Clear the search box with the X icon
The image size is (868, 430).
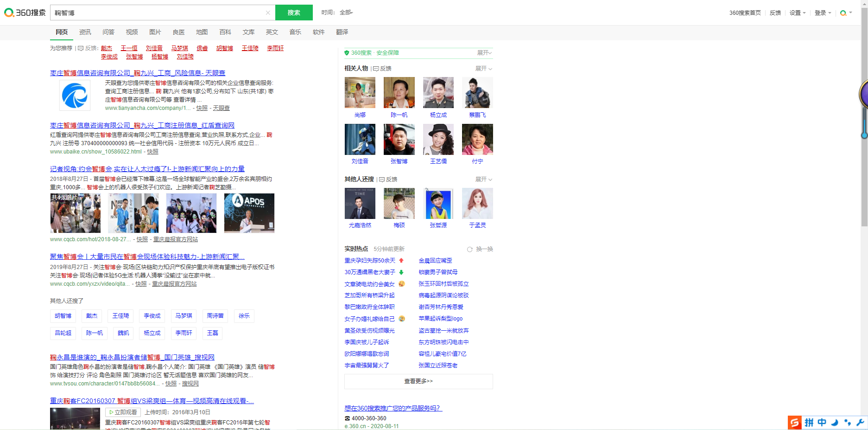point(268,13)
